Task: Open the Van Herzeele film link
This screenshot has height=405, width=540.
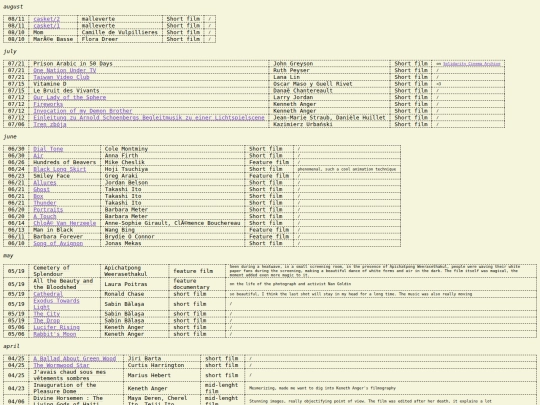Action: pos(64,223)
